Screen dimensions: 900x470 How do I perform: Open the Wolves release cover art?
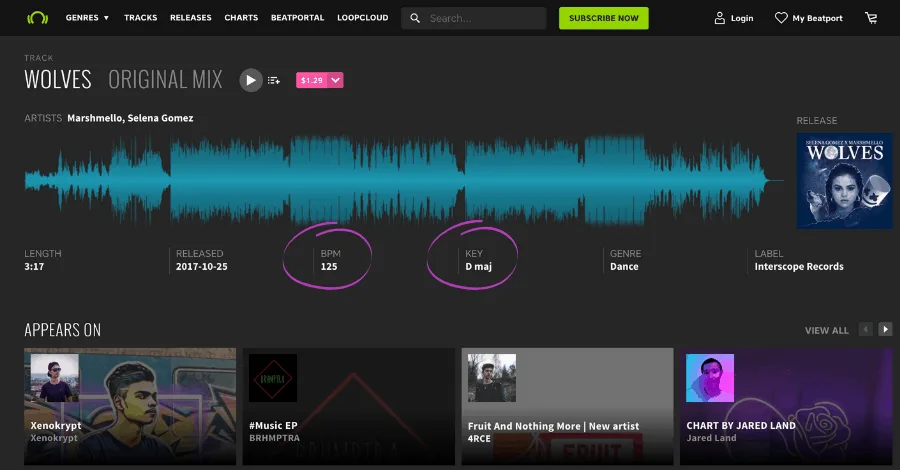pos(844,181)
